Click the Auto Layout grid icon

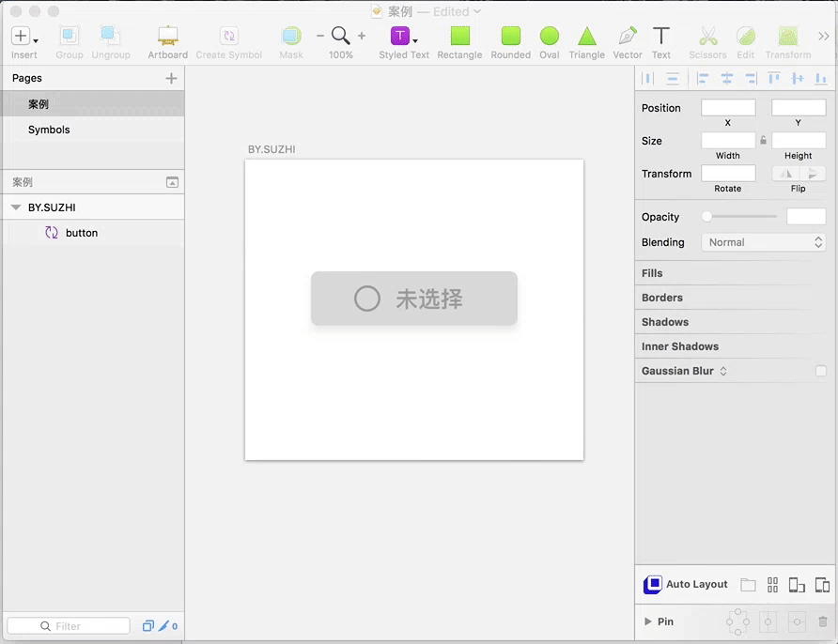(x=773, y=585)
